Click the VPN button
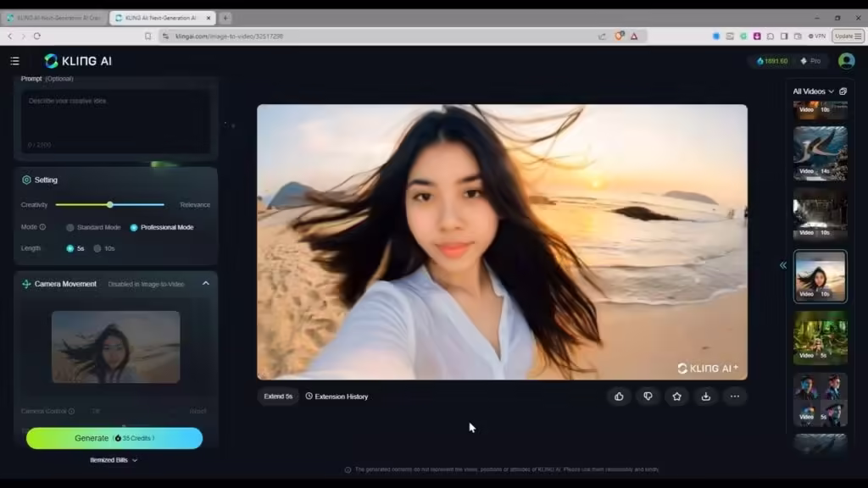Viewport: 868px width, 488px height. click(817, 36)
